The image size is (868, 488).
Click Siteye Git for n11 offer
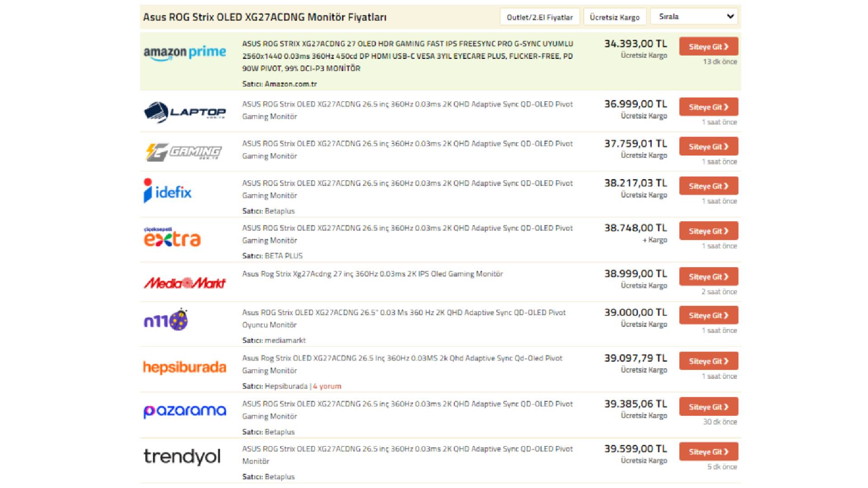coord(708,315)
